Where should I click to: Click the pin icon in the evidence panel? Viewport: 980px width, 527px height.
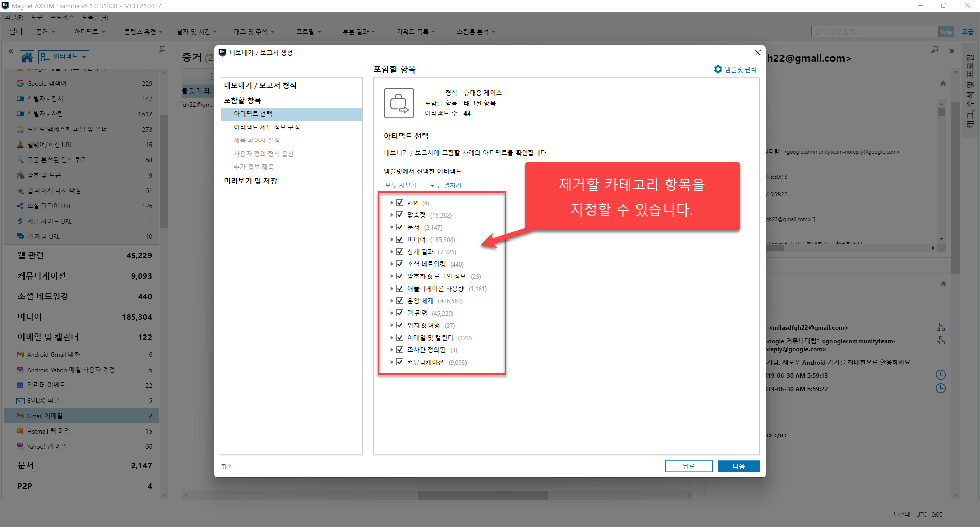tap(162, 50)
